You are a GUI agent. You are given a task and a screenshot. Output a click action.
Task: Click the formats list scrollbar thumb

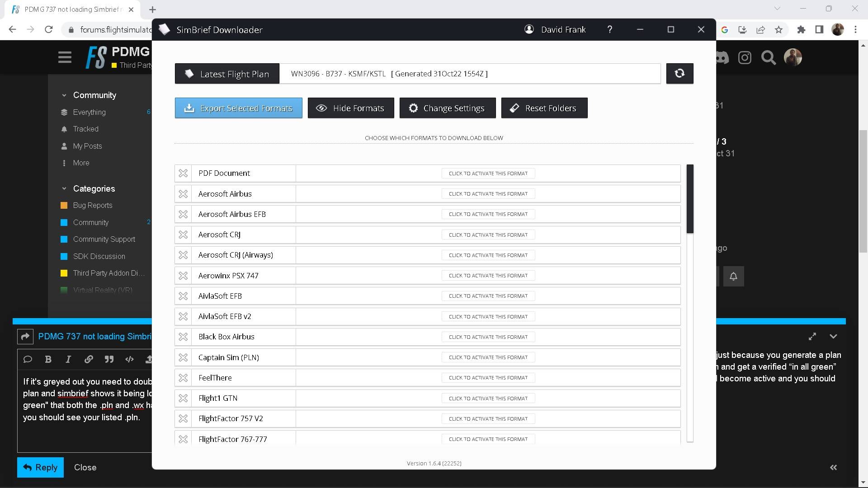click(690, 199)
